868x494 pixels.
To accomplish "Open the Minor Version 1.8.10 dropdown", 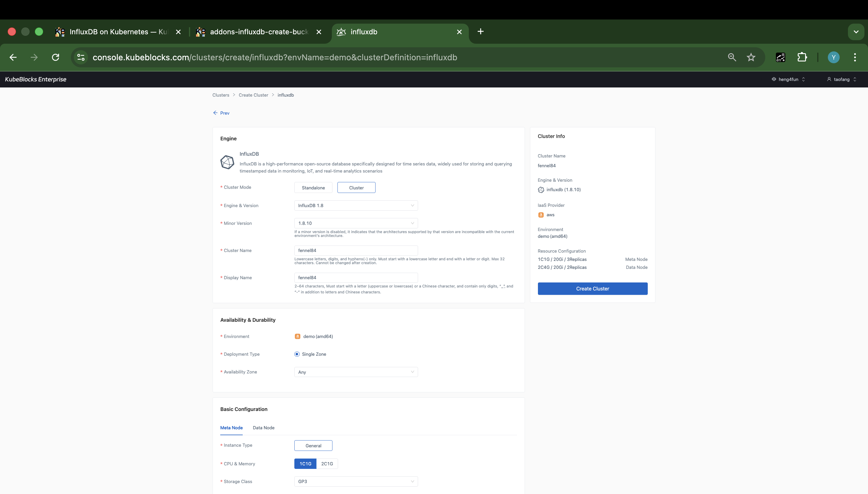I will point(356,223).
